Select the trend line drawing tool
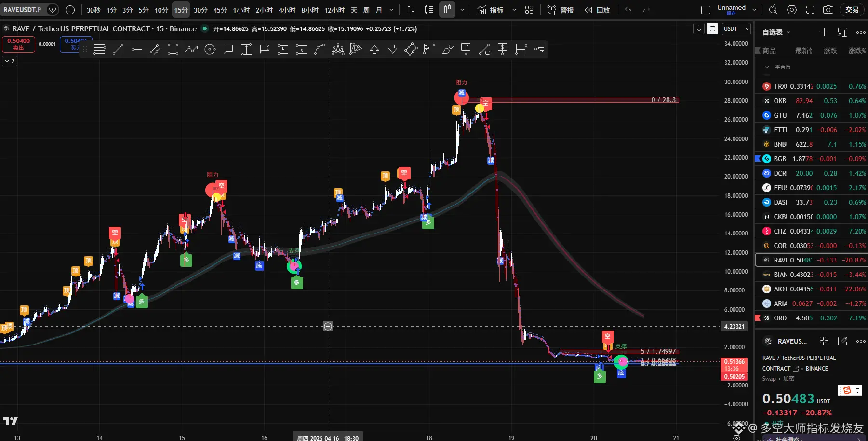The image size is (868, 441). 118,49
